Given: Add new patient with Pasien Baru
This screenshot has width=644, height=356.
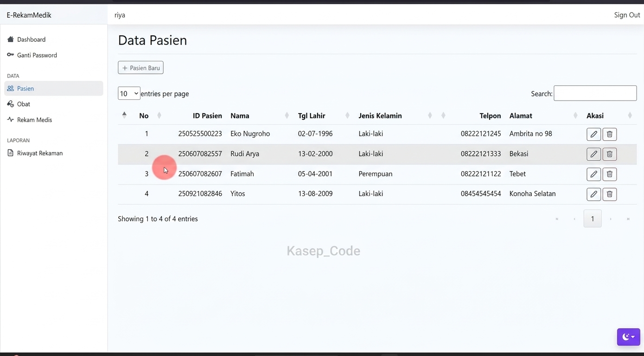Looking at the screenshot, I should click(140, 68).
